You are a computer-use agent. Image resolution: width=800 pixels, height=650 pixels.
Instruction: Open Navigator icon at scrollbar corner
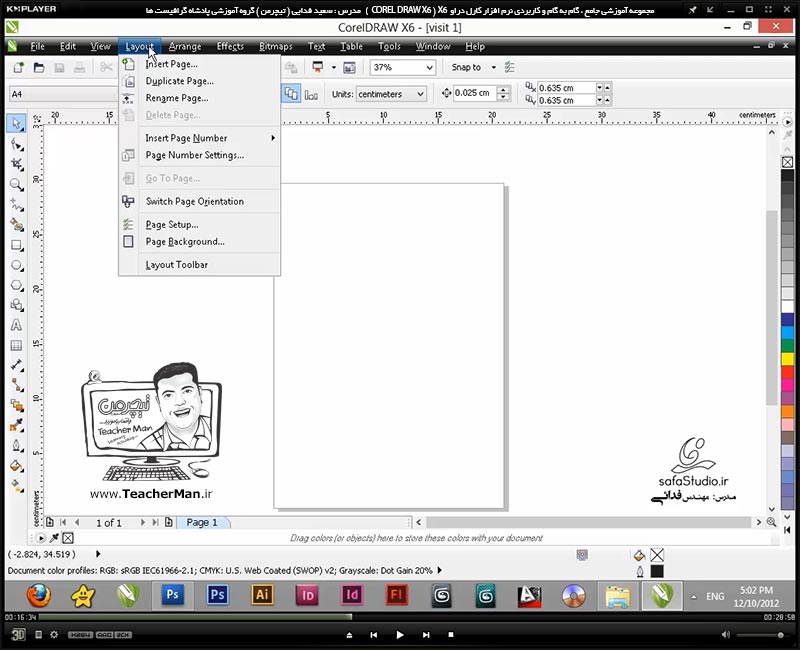pos(771,522)
